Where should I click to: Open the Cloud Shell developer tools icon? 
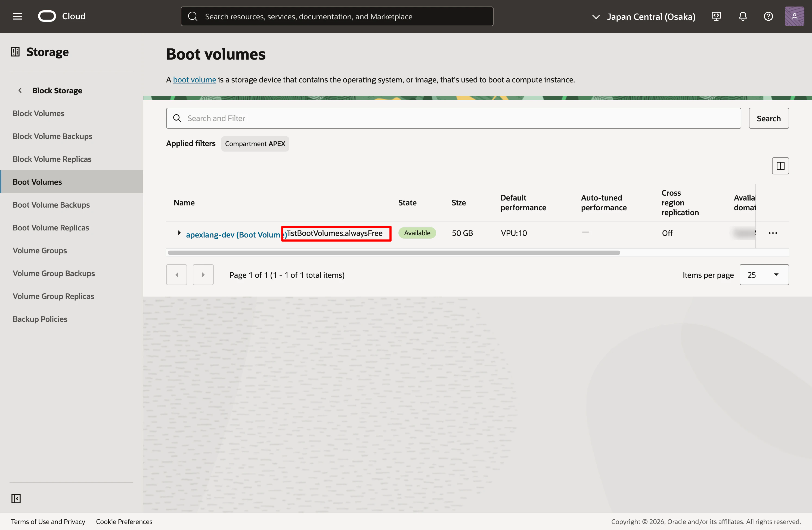coord(716,16)
